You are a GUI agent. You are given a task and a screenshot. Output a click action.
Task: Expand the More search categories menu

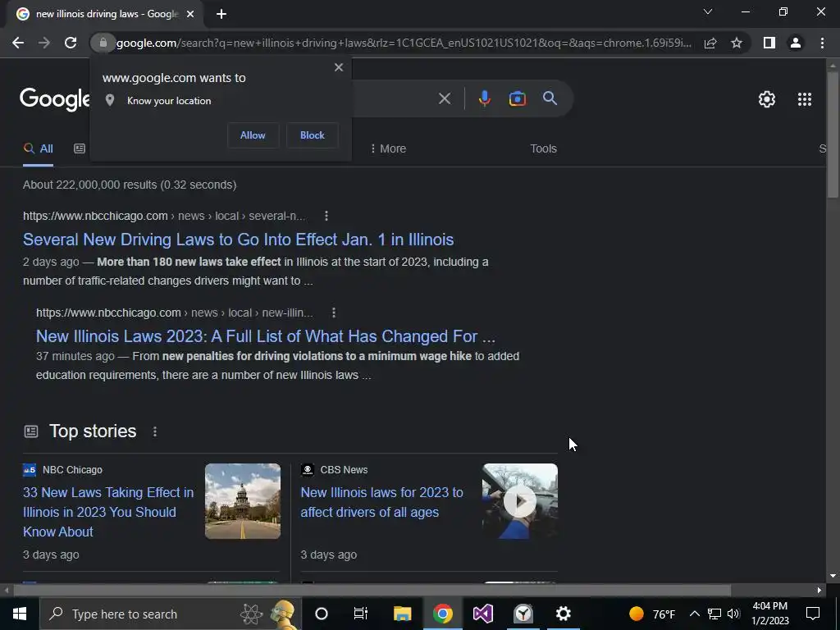point(388,149)
